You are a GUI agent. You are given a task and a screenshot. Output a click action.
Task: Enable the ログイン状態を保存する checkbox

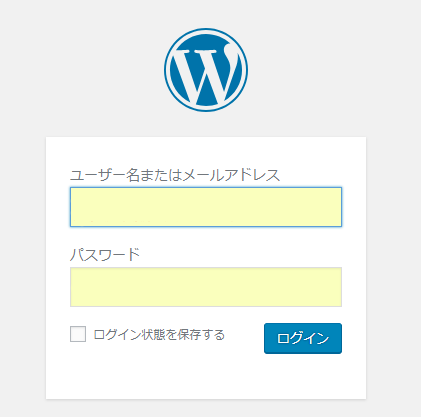[x=78, y=334]
